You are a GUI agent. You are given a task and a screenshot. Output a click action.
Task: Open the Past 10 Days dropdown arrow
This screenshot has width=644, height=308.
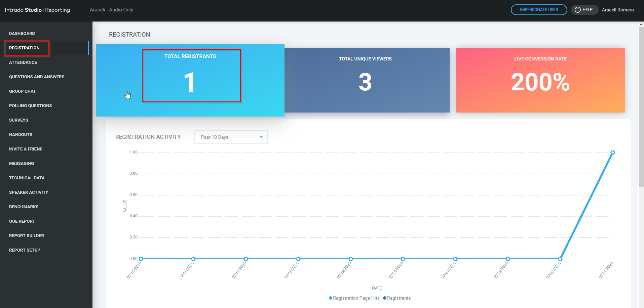[x=261, y=137]
